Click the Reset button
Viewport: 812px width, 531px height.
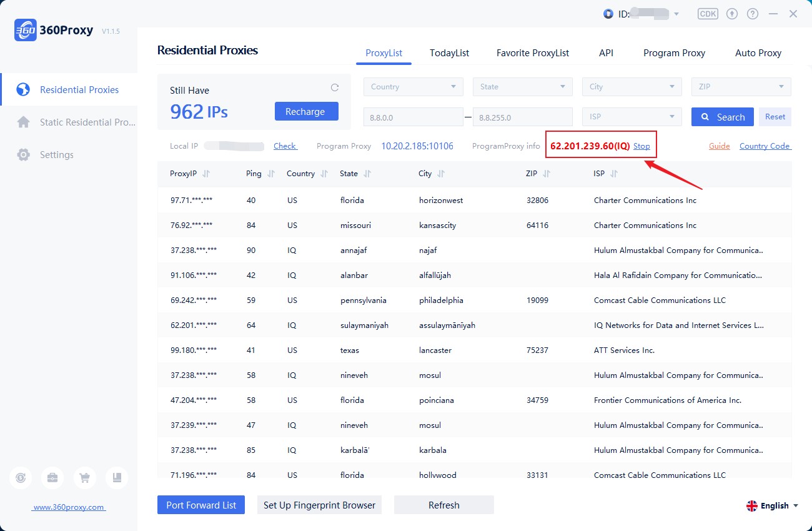[775, 117]
